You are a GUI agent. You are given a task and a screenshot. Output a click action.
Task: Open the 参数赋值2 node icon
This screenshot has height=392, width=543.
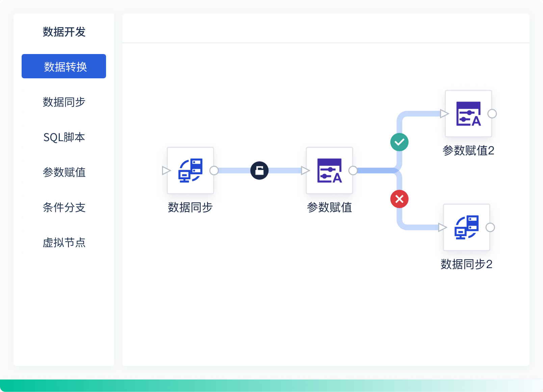click(468, 113)
